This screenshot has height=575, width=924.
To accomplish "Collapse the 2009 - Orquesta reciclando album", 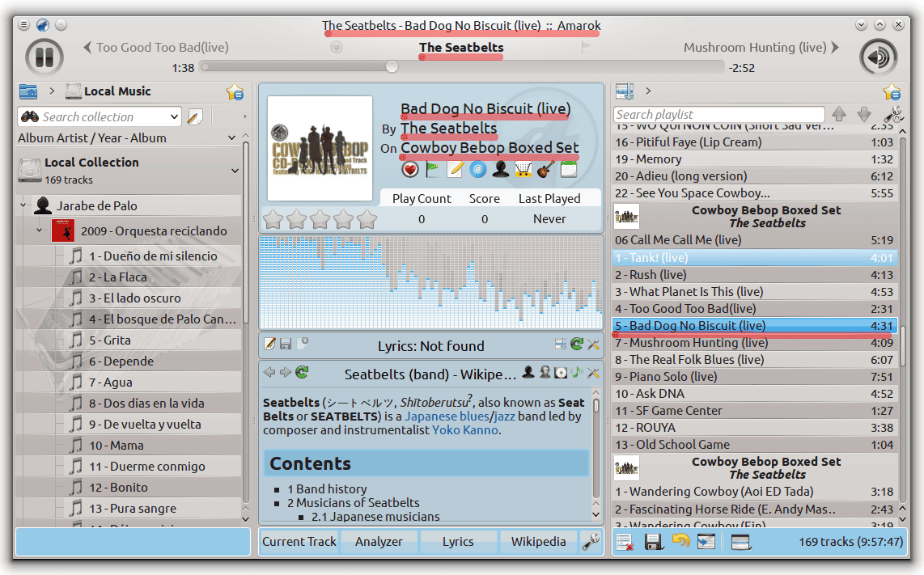I will (x=40, y=230).
